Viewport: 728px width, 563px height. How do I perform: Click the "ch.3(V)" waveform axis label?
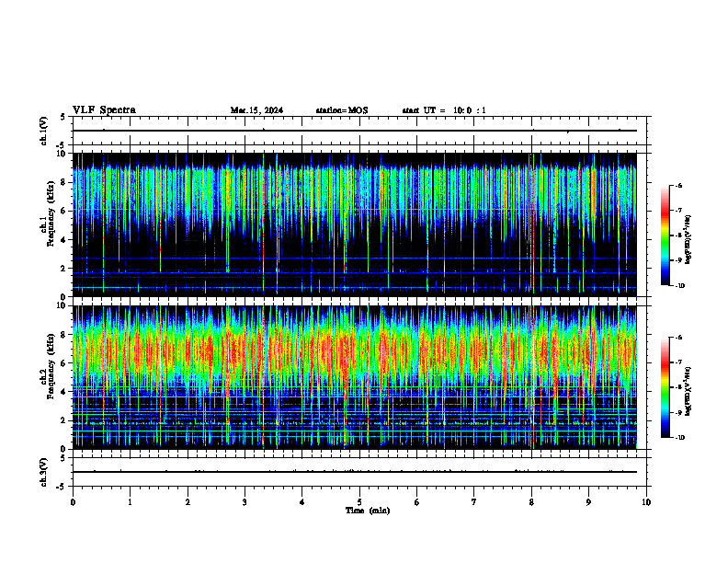tap(44, 473)
